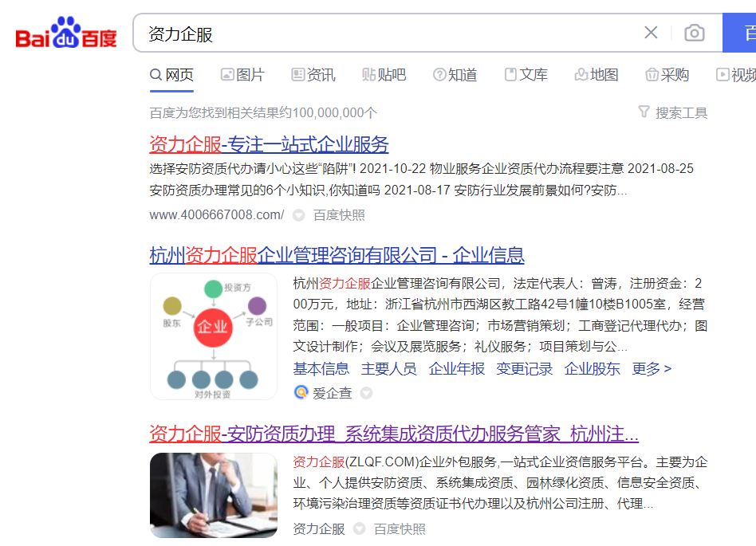Open the 贴吧 tab
This screenshot has height=546, width=756.
[x=384, y=75]
